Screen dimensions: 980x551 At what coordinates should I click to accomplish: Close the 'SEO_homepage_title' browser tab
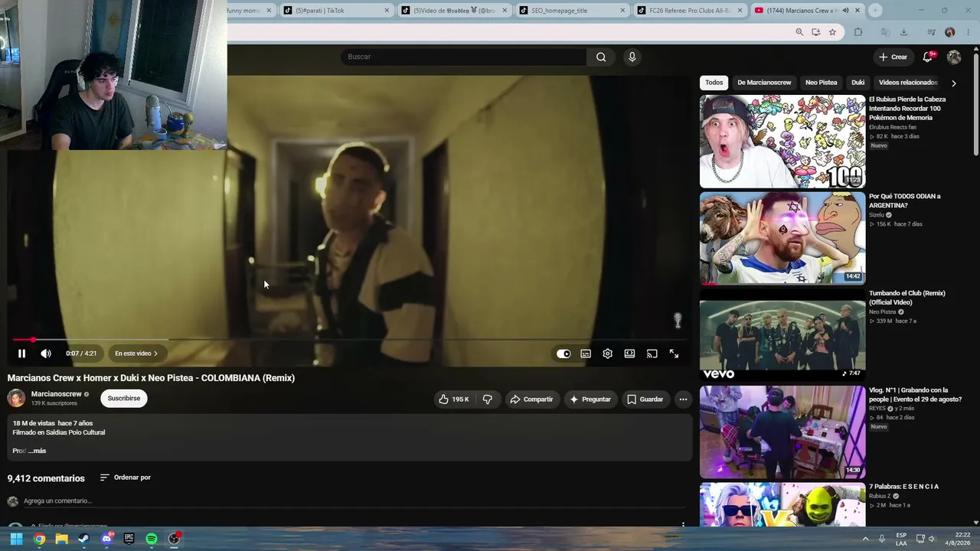[x=622, y=11]
